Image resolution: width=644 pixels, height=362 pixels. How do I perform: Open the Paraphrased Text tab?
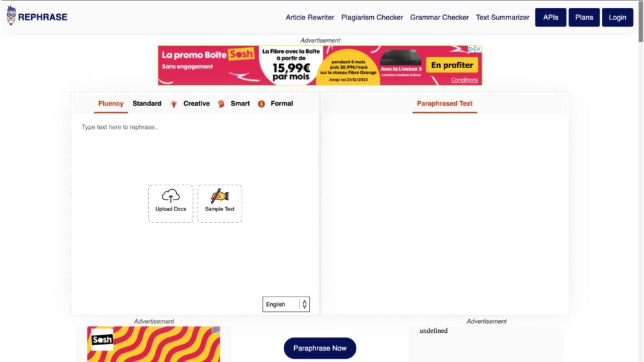click(444, 104)
